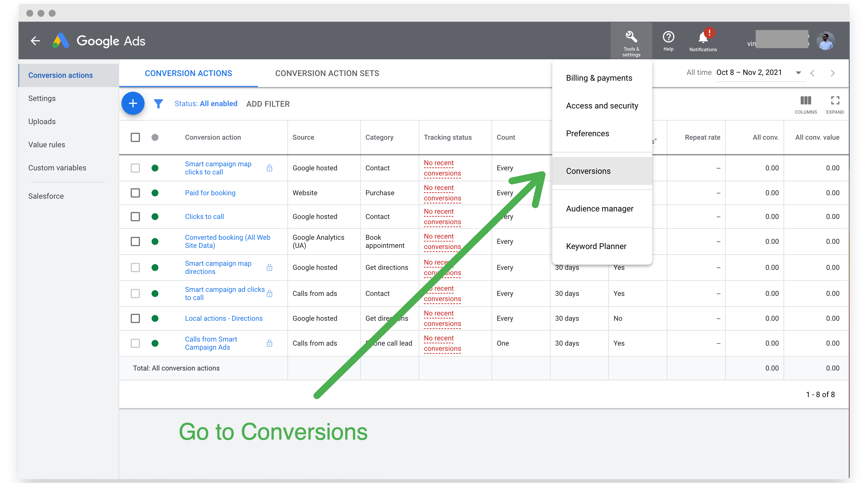Click green status dot for Clicks to call
This screenshot has width=868, height=483.
click(155, 216)
